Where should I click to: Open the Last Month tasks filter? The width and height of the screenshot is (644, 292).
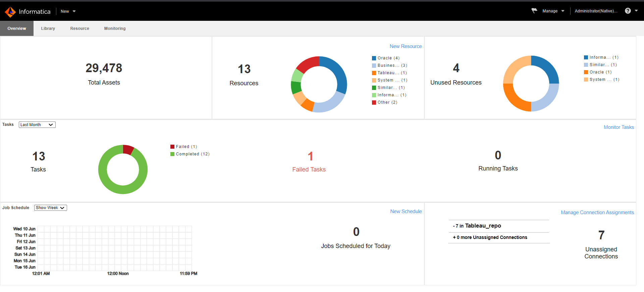37,125
